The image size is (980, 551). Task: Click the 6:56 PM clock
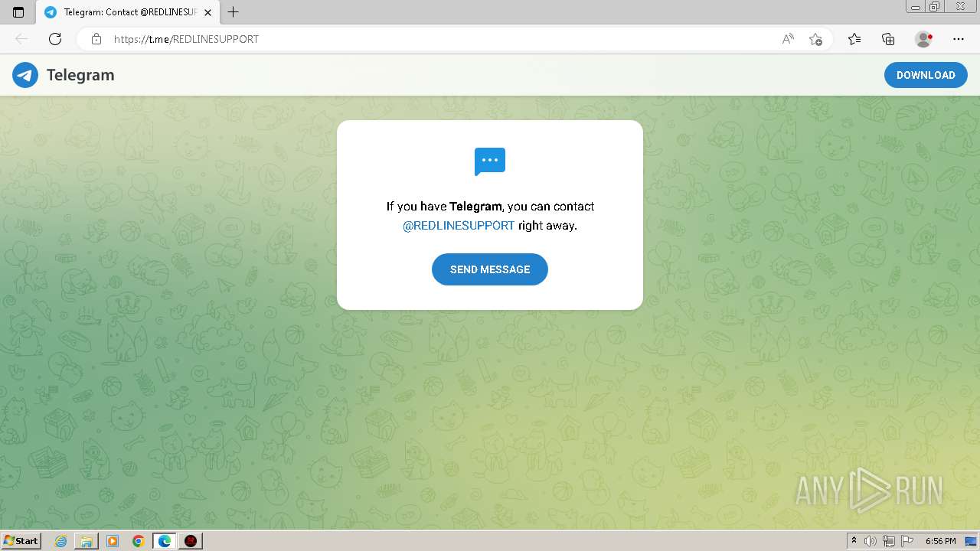[940, 541]
